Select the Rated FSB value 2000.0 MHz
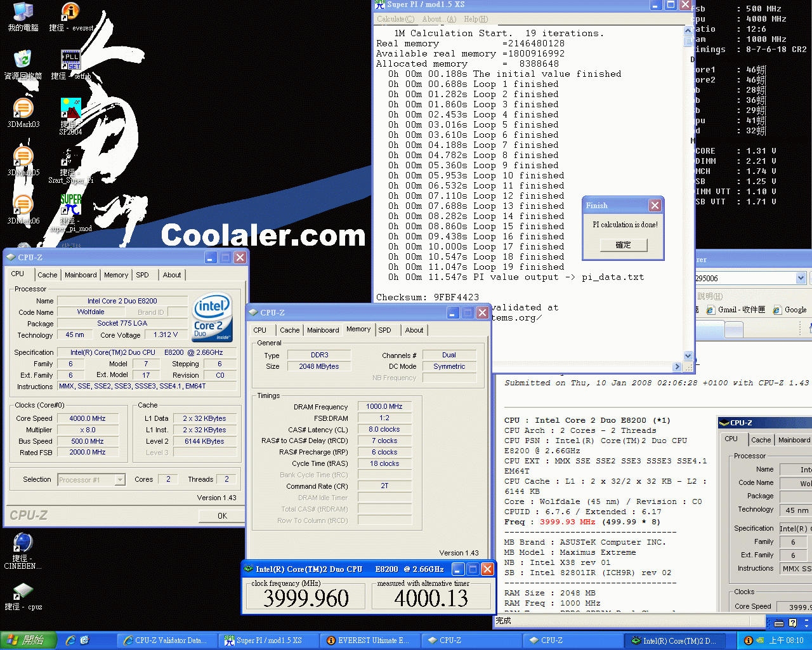The width and height of the screenshot is (812, 650). (x=88, y=452)
